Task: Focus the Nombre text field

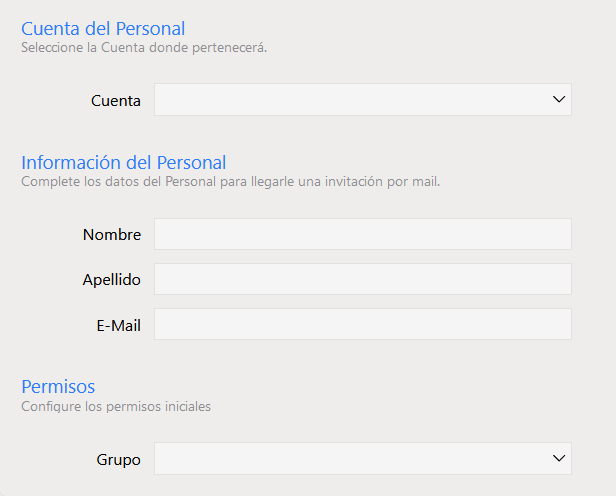Action: 362,234
